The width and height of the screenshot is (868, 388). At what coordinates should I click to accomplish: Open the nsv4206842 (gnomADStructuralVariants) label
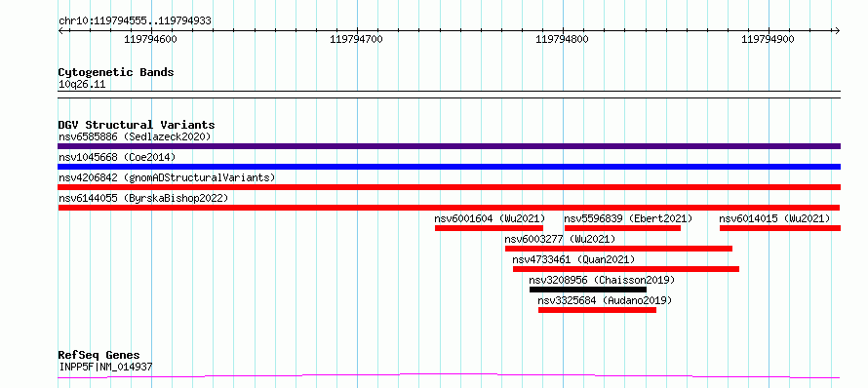click(x=167, y=177)
